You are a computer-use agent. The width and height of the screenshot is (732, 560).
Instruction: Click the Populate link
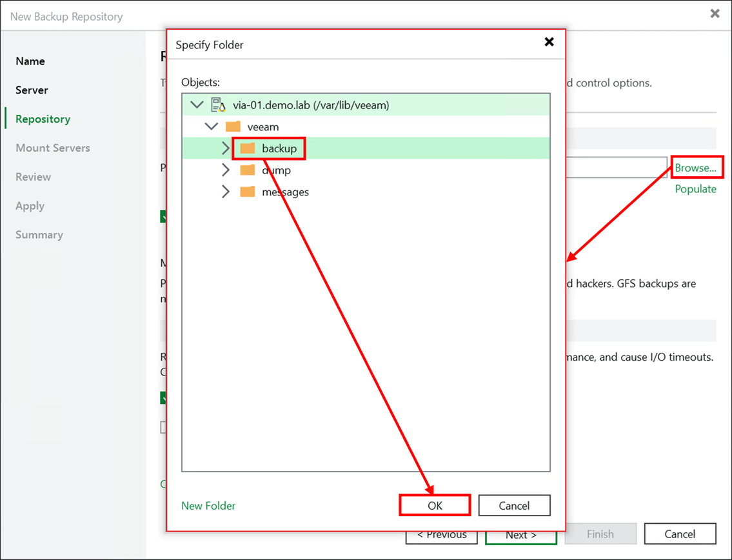point(696,188)
